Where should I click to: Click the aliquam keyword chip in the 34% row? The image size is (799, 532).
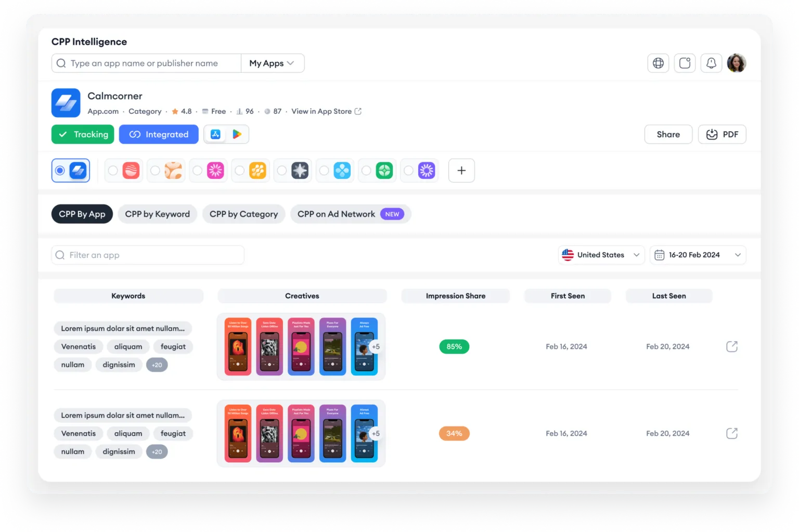[128, 434]
